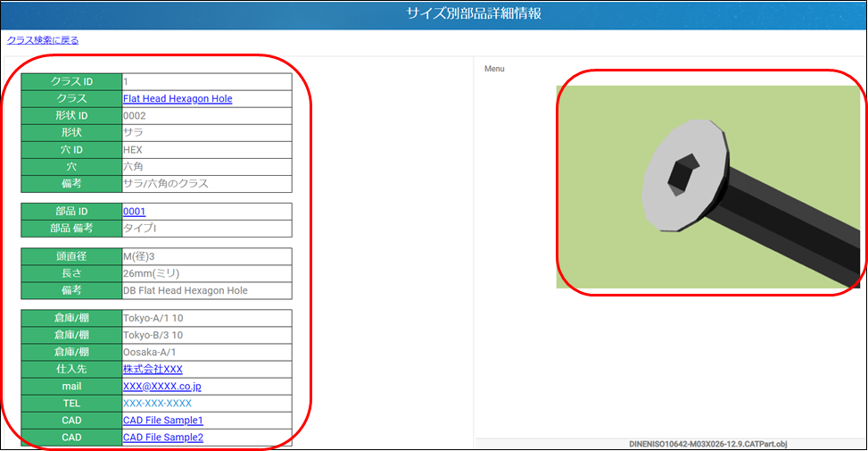The image size is (868, 451).
Task: Open the Menu label above the 3D viewer
Action: (494, 69)
